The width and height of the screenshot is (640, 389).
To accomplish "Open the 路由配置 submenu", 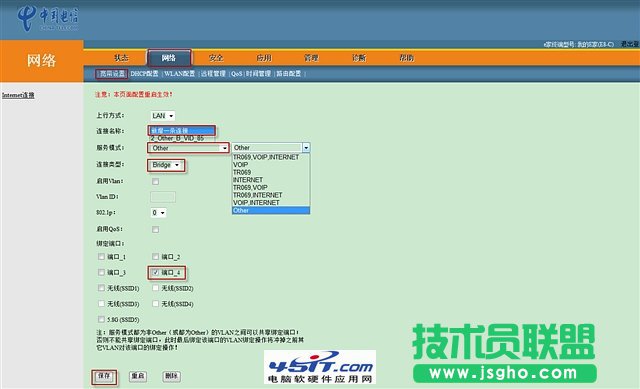I will coord(289,73).
